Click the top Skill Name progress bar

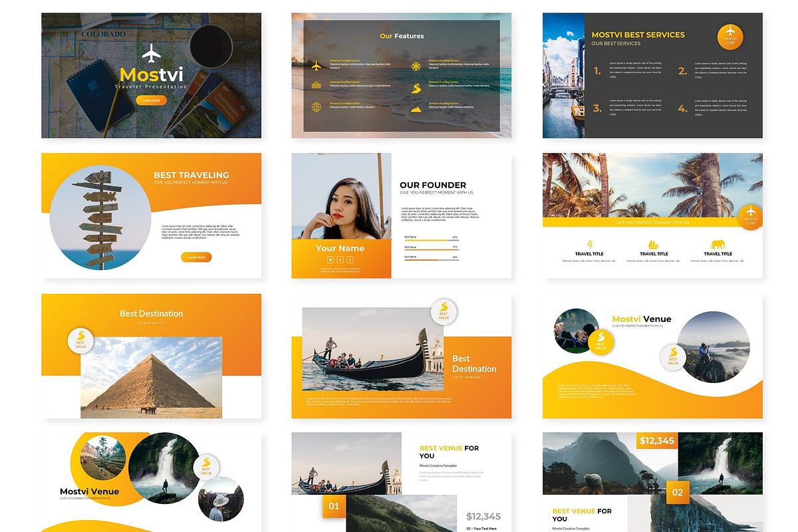pos(431,240)
